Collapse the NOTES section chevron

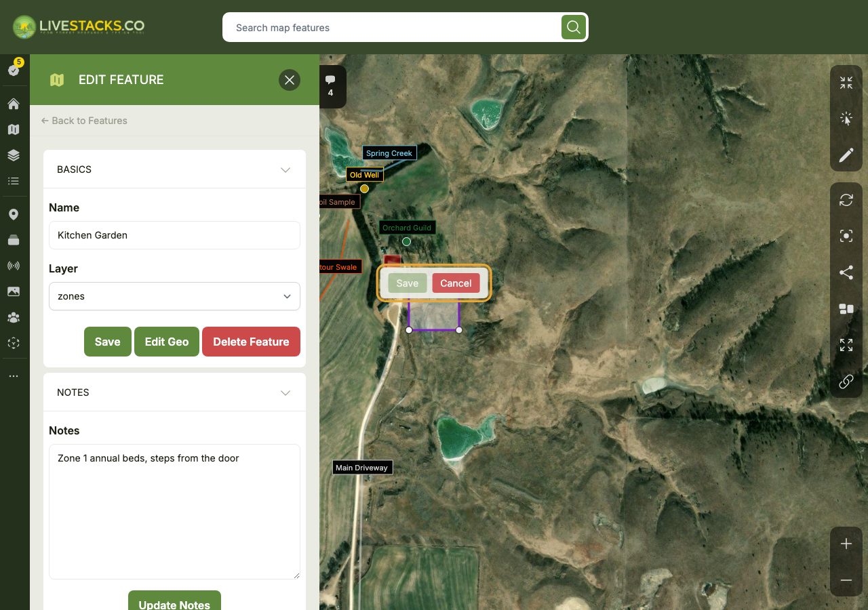(285, 392)
